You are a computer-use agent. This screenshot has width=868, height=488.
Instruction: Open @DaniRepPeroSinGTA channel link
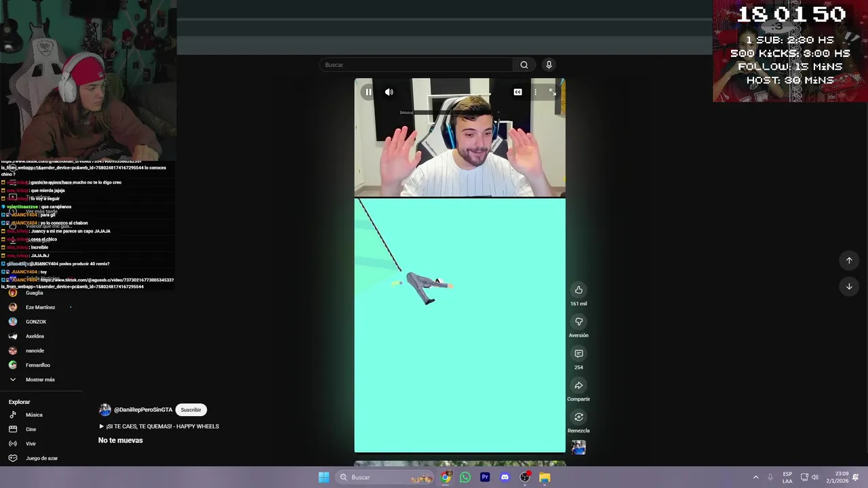(143, 410)
